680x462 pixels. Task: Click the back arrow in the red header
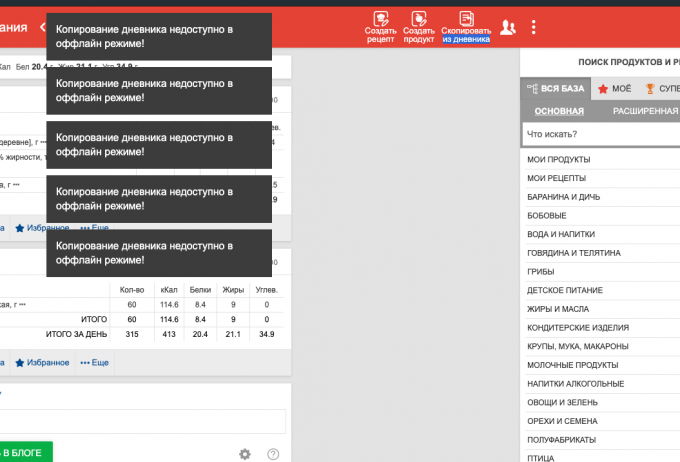pos(43,27)
